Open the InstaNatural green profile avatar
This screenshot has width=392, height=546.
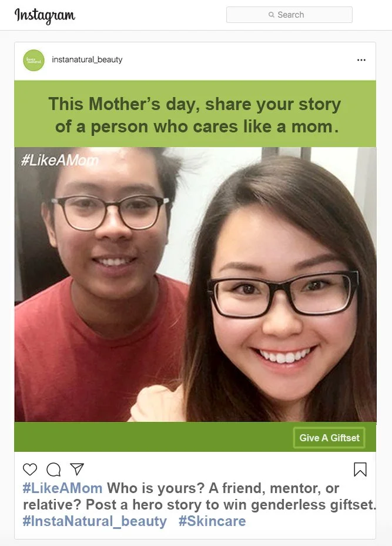33,60
